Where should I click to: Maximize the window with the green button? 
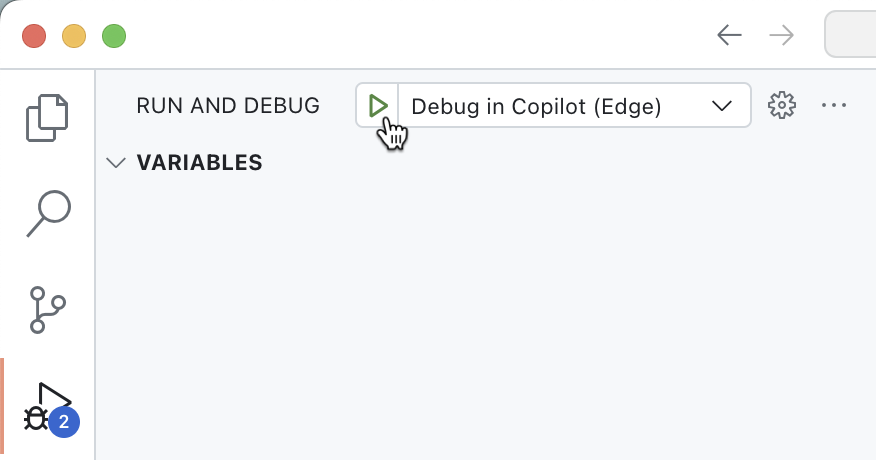click(114, 37)
